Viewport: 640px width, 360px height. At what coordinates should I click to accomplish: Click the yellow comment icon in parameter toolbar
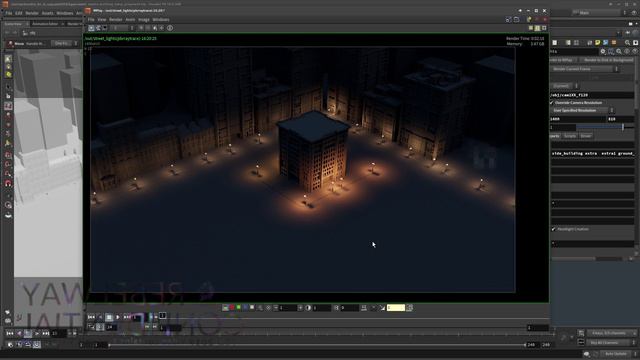click(598, 42)
